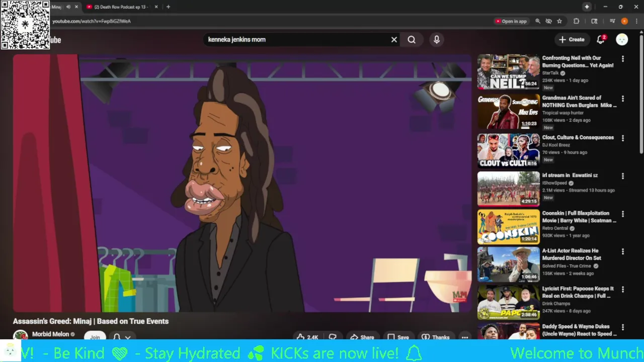The image size is (644, 362).
Task: Open Clout, Culture & Consequences thumbnail
Action: 508,150
